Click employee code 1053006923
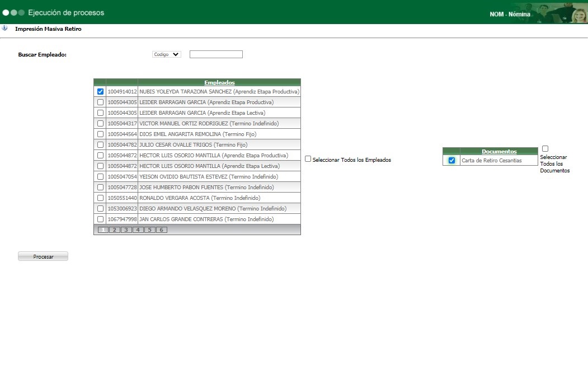Image resolution: width=588 pixels, height=379 pixels. (x=123, y=208)
